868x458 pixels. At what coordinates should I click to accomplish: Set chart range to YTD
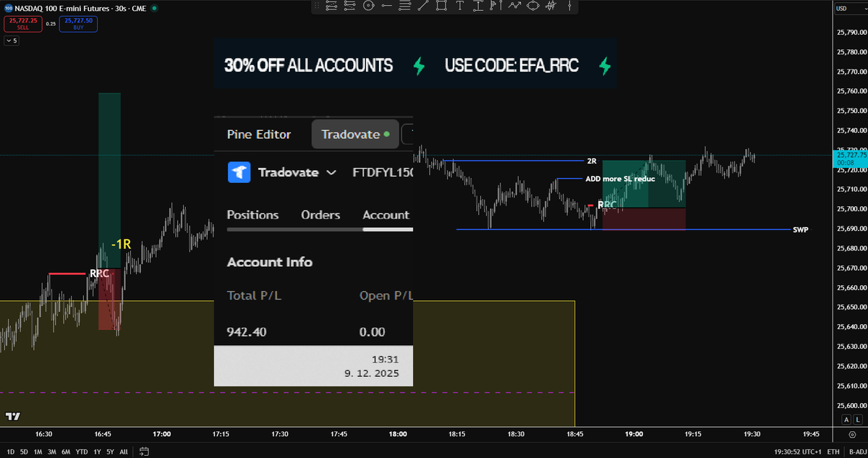82,452
